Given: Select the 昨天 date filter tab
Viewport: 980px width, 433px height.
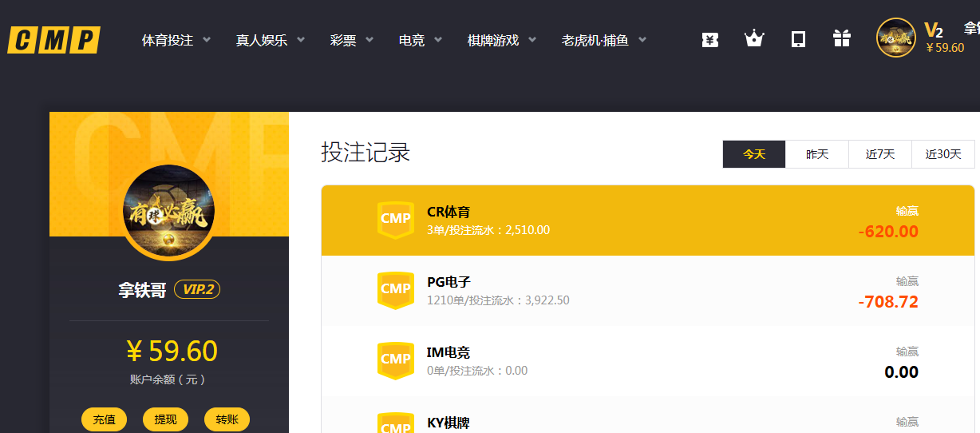Looking at the screenshot, I should click(x=816, y=154).
